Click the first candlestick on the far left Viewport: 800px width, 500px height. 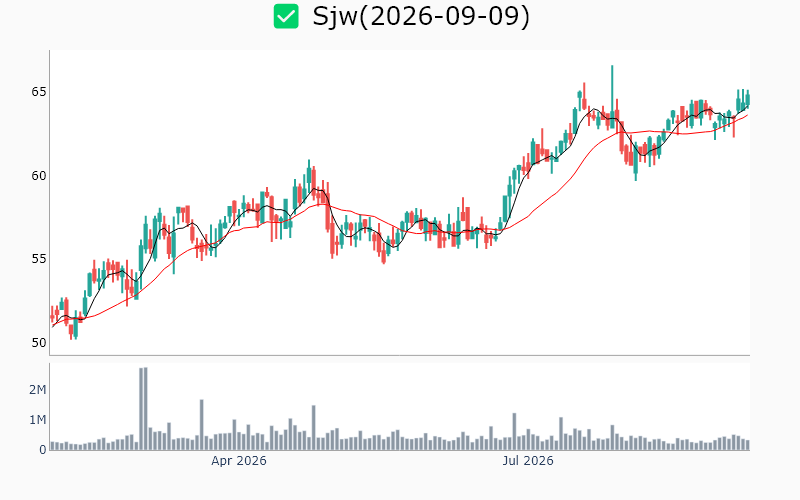(x=52, y=316)
